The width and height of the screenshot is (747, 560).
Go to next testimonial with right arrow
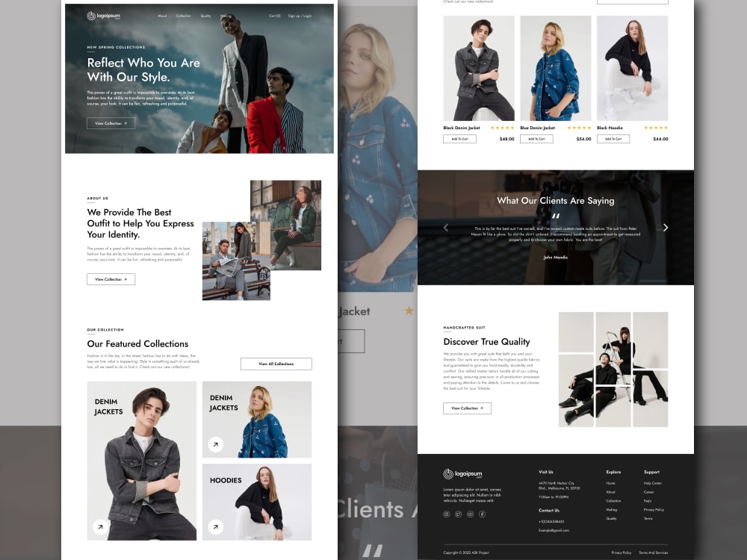666,228
